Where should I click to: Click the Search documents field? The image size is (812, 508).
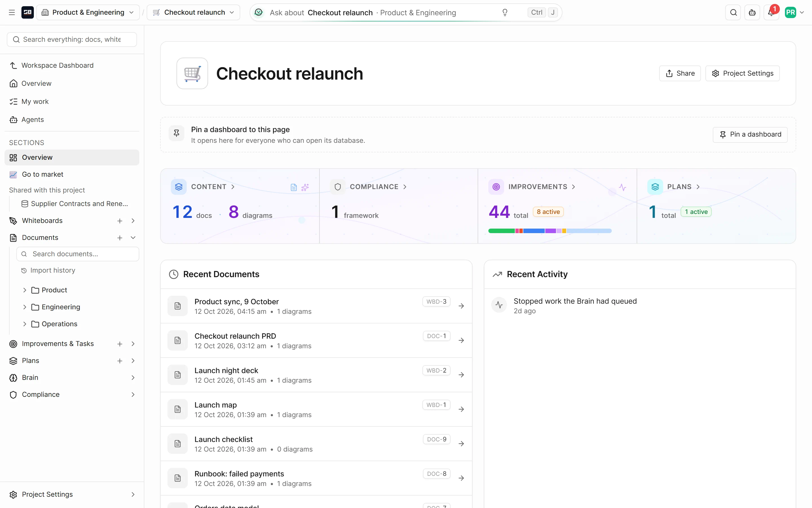point(78,254)
